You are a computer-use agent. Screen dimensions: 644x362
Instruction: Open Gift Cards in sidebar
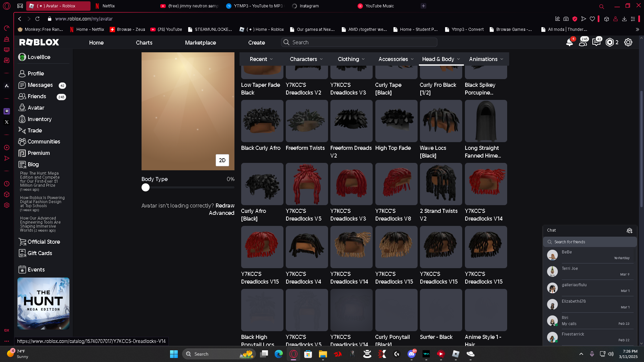click(x=40, y=253)
